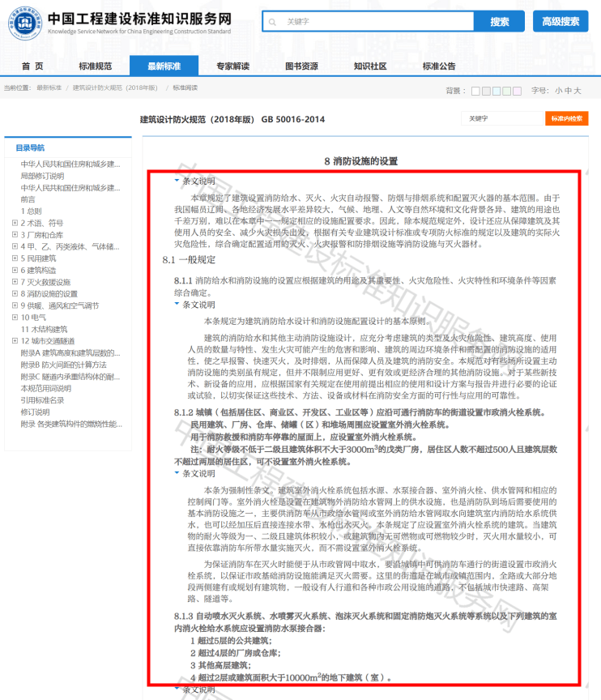
Task: Click the blue 搜索 button
Action: tap(499, 21)
